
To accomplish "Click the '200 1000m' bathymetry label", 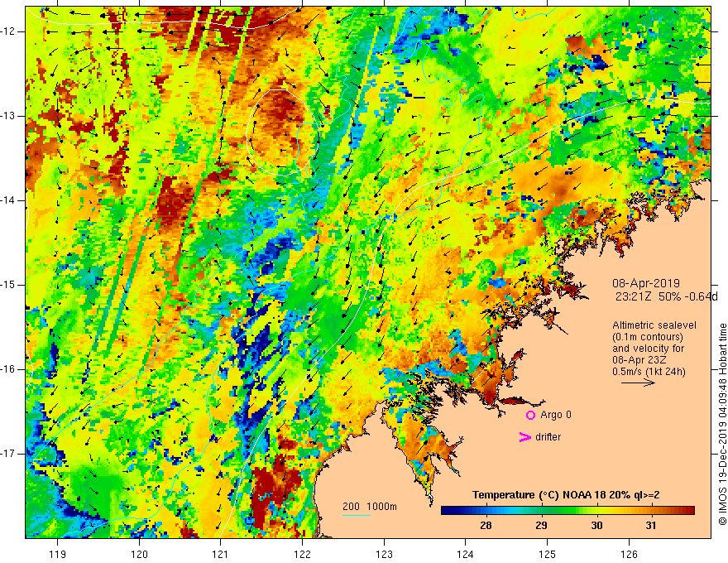I will pos(370,507).
